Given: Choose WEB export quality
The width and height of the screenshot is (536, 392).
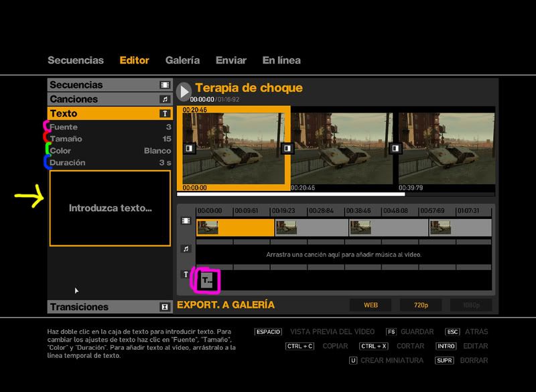Looking at the screenshot, I should click(x=371, y=305).
